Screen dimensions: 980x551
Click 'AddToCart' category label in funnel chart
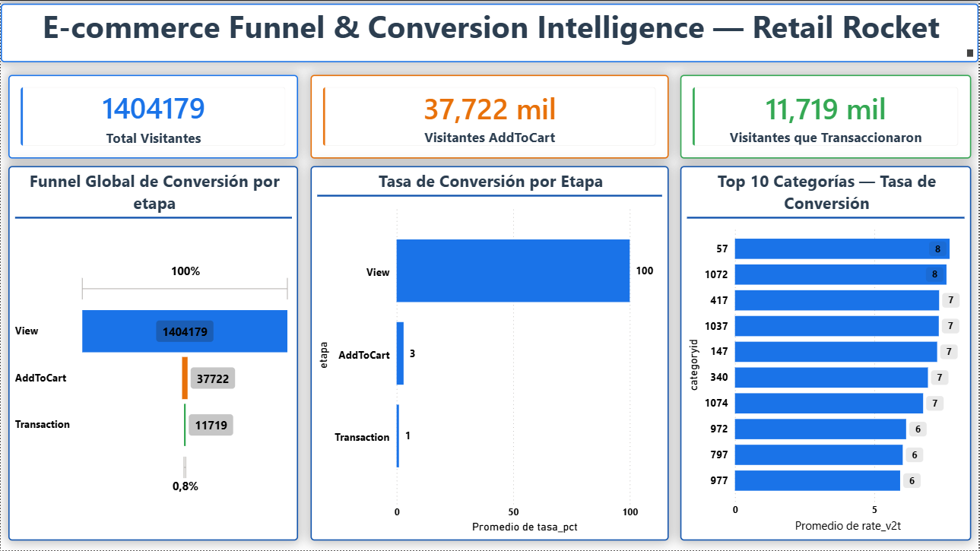40,378
